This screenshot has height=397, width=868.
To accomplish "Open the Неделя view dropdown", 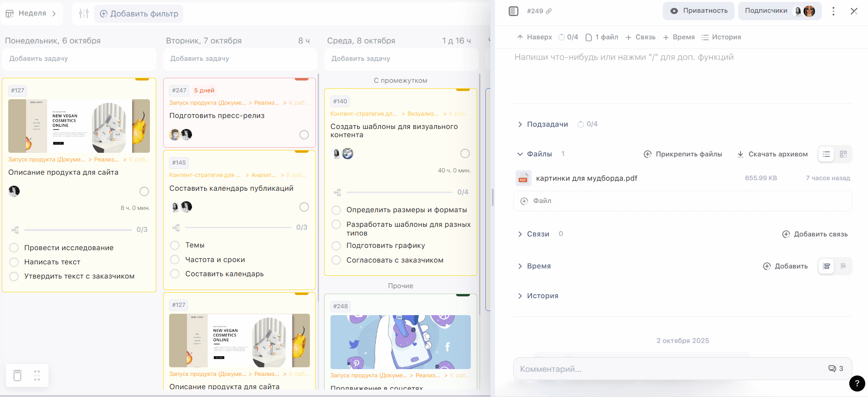I will tap(32, 13).
